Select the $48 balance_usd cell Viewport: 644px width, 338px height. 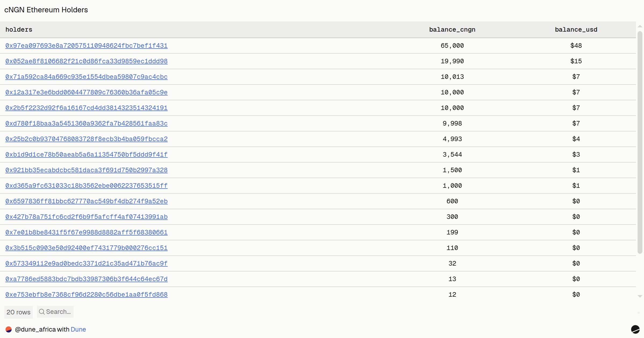(x=576, y=46)
